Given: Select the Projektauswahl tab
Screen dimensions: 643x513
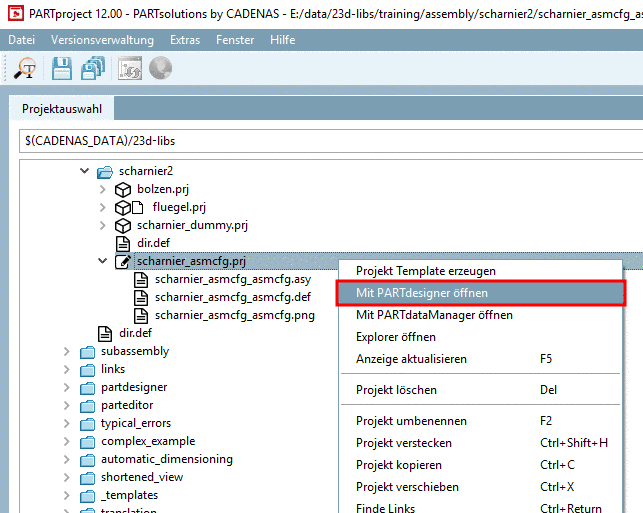Looking at the screenshot, I should (62, 109).
